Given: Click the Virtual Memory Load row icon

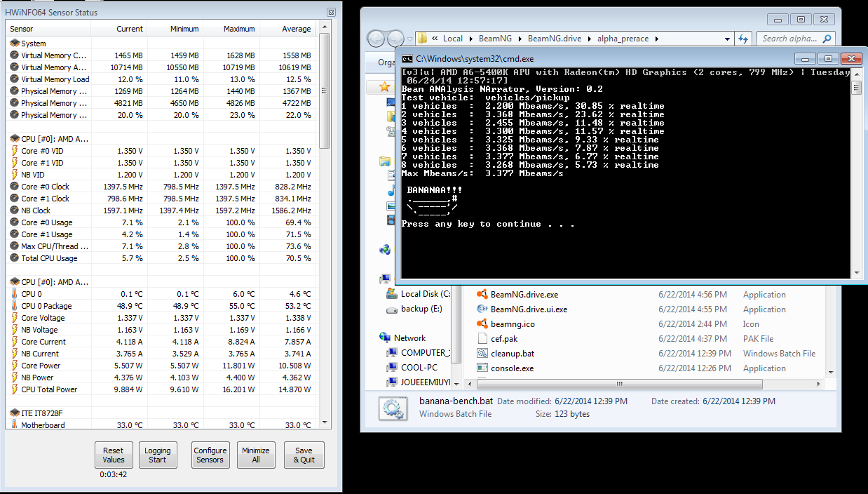Looking at the screenshot, I should (x=15, y=79).
